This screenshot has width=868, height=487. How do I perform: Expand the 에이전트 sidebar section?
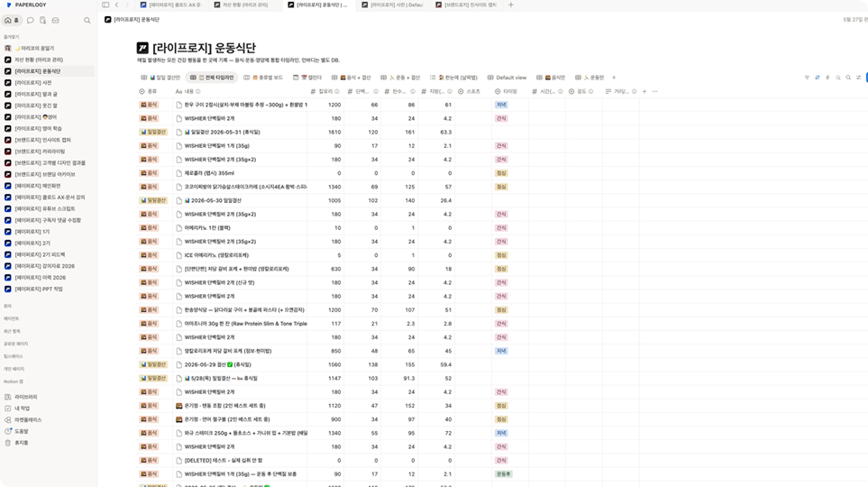click(11, 318)
